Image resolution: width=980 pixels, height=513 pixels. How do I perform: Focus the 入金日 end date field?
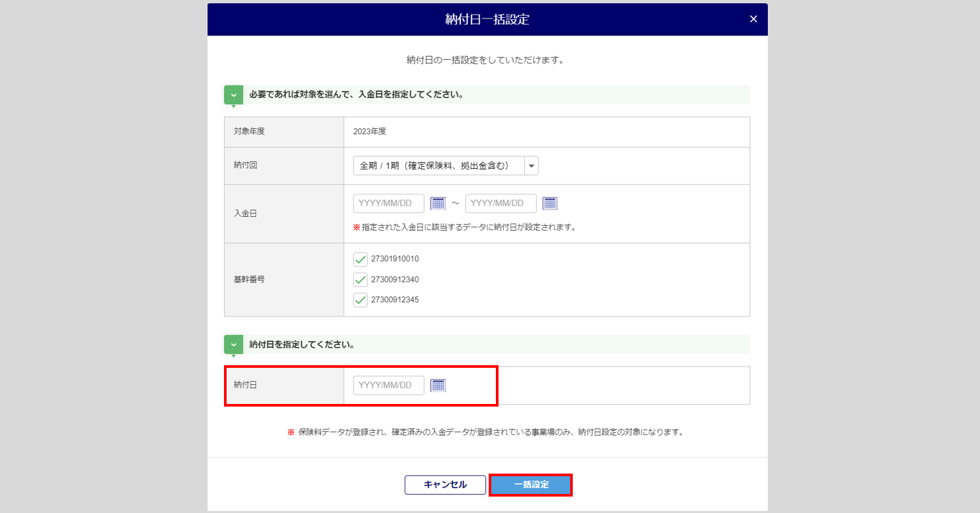point(501,204)
